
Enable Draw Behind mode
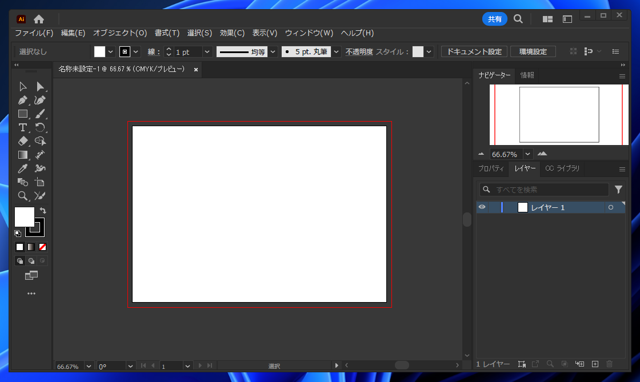31,261
